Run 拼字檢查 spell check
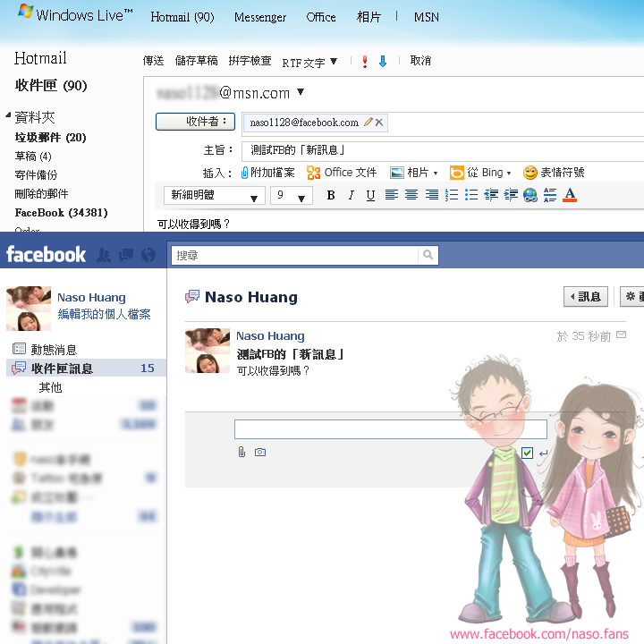 coord(250,61)
